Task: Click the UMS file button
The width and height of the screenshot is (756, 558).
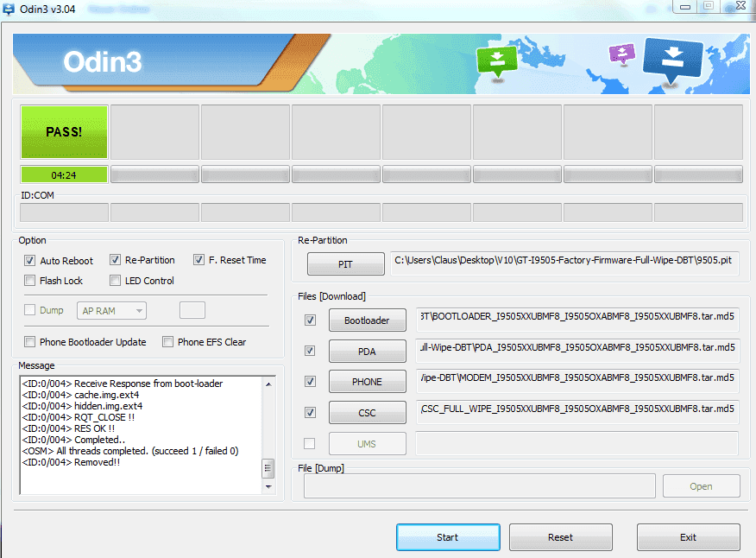Action: click(368, 444)
